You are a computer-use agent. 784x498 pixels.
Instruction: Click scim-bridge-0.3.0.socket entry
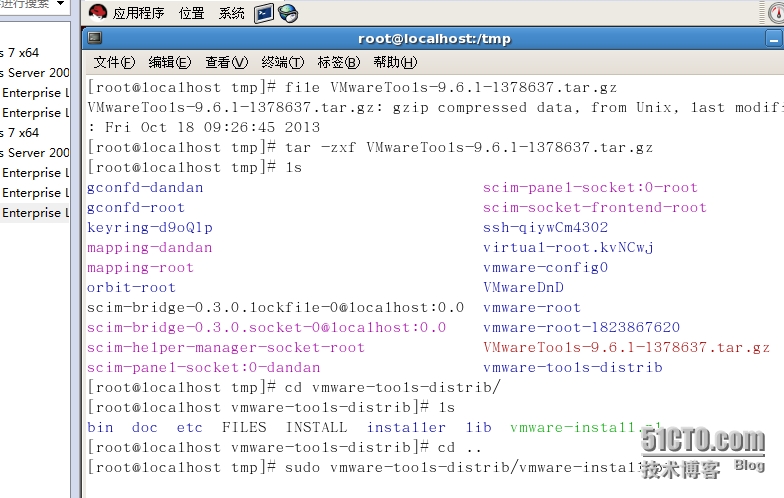tap(266, 328)
